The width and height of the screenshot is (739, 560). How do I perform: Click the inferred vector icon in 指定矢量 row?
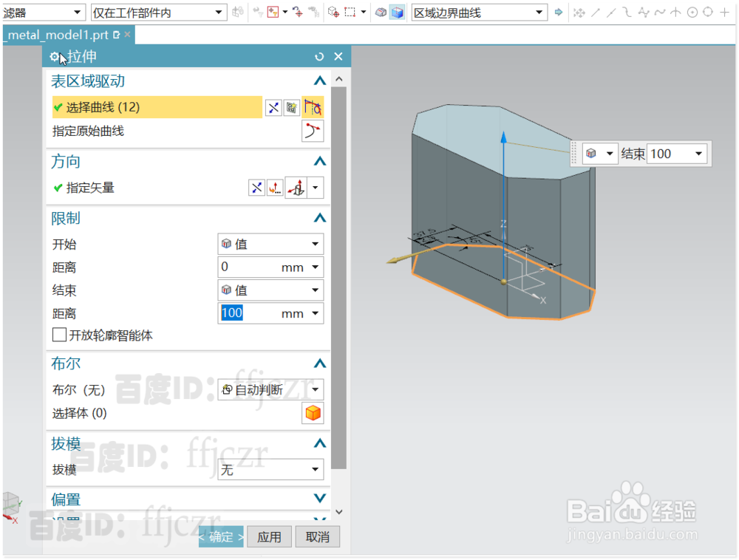tap(296, 188)
